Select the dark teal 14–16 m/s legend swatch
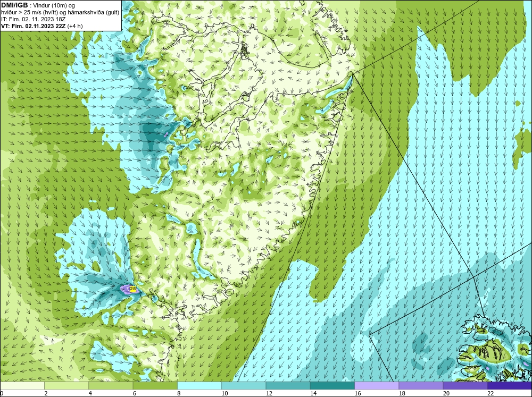 click(x=332, y=386)
